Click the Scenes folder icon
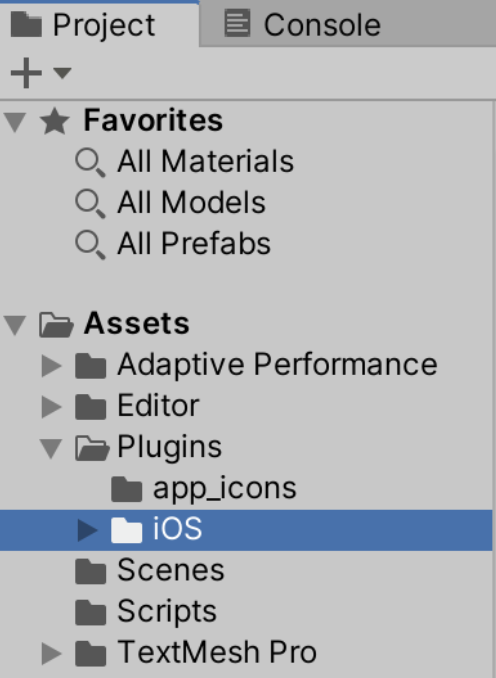The image size is (496, 678). coord(90,571)
